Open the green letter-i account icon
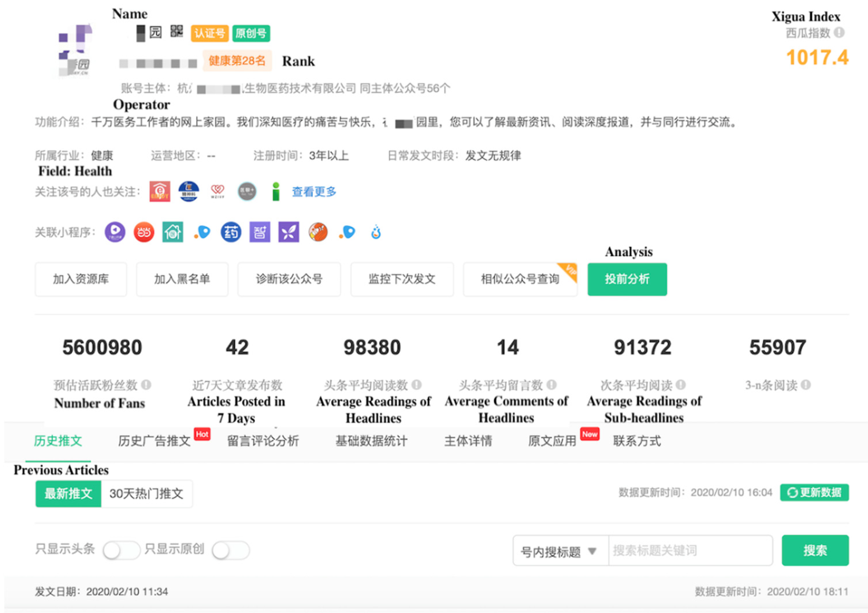The image size is (868, 613). click(276, 192)
